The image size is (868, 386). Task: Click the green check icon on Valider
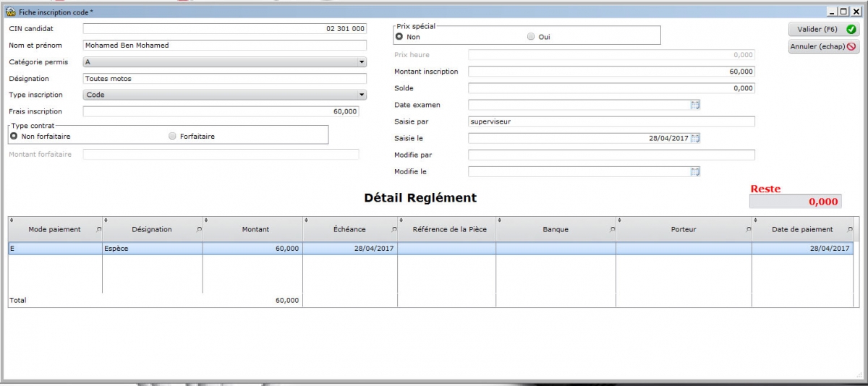851,30
